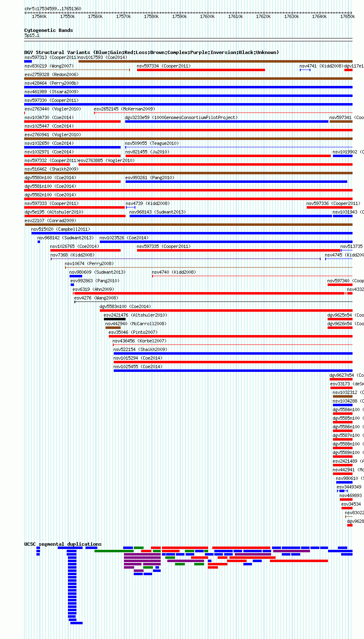Open nsv821455 (Ju2010) loss variant
This screenshot has width=364, height=639.
(228, 156)
